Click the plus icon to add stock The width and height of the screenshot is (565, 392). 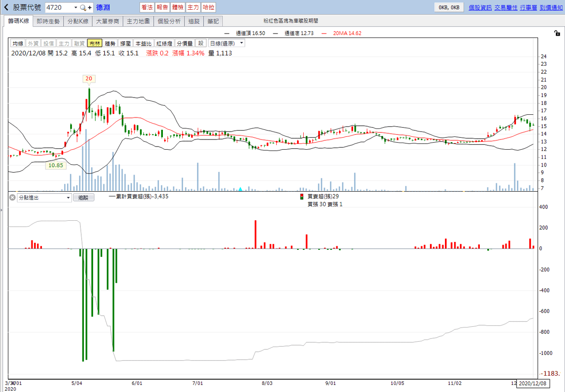pyautogui.click(x=90, y=8)
